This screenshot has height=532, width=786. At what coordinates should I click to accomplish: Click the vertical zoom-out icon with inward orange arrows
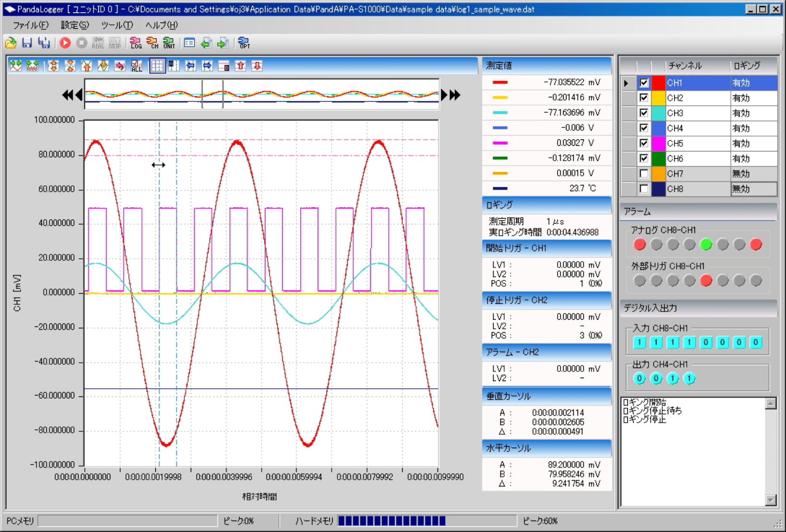70,66
